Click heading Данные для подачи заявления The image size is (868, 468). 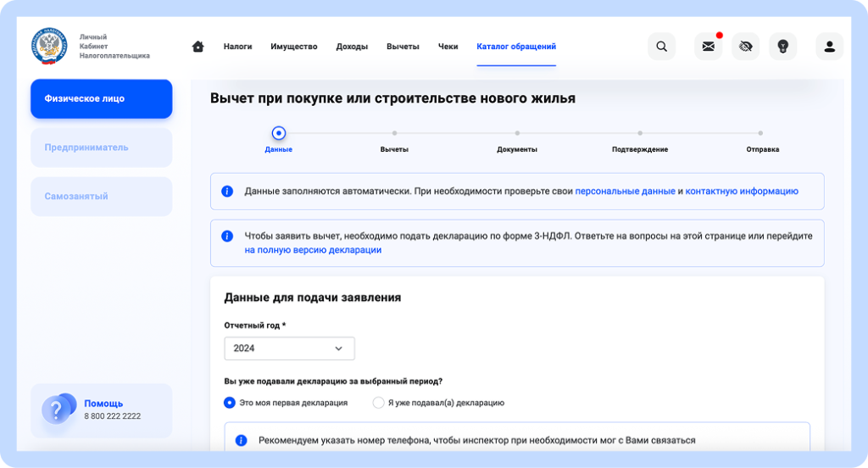(312, 298)
